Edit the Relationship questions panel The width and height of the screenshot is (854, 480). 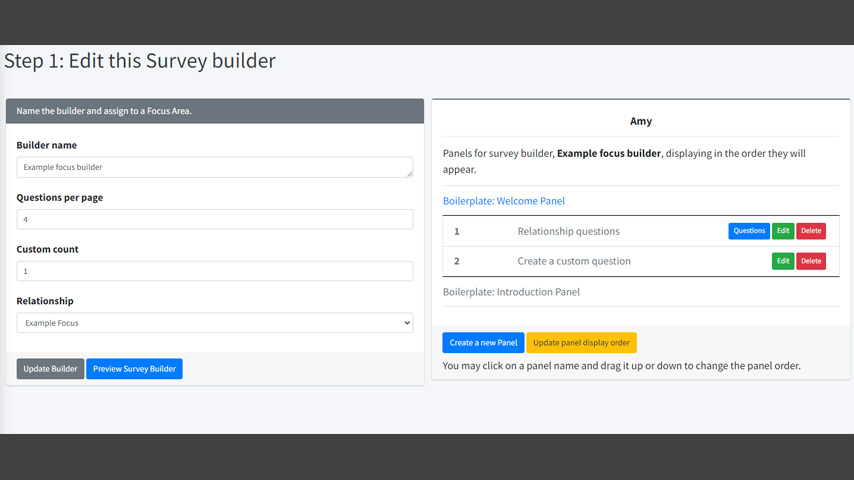pos(783,231)
